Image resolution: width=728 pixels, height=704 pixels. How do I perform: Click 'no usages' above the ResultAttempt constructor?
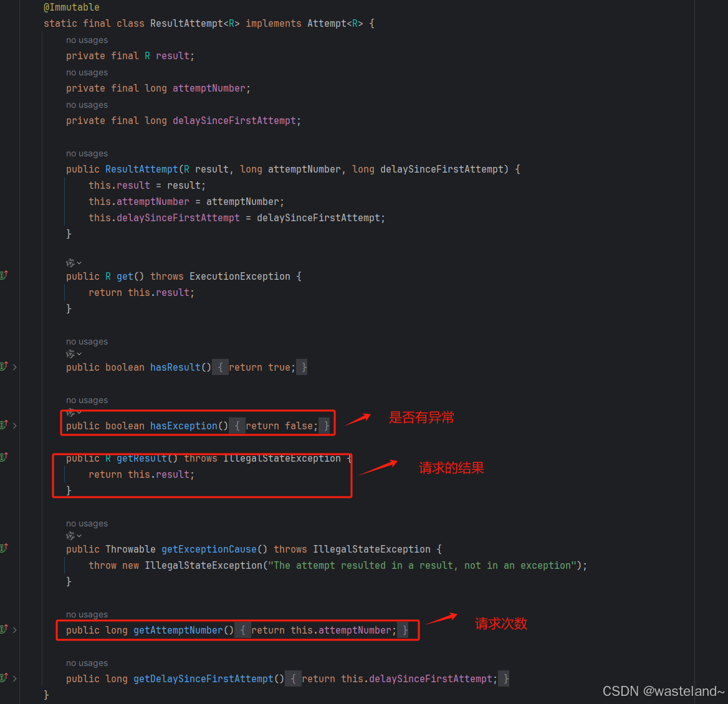coord(87,153)
